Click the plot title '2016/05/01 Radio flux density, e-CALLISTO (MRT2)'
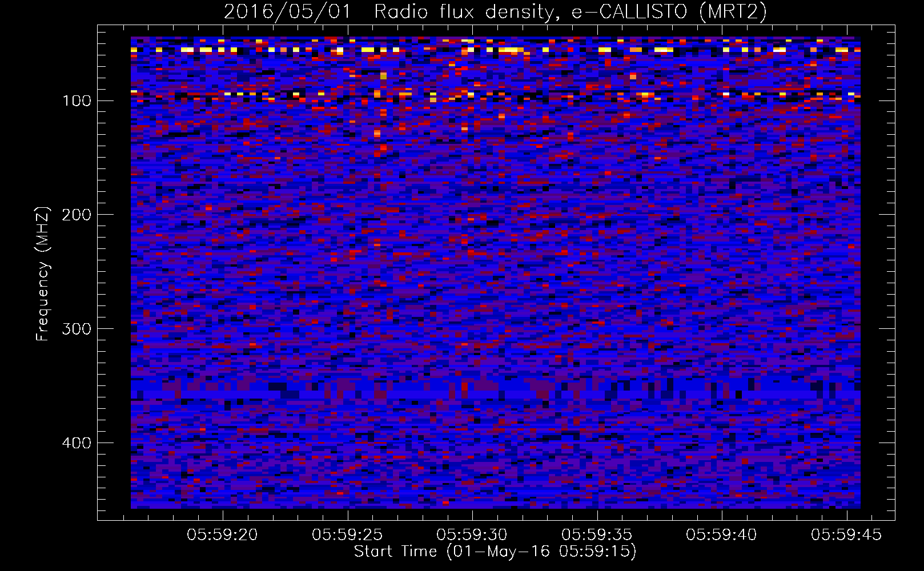 [x=495, y=11]
